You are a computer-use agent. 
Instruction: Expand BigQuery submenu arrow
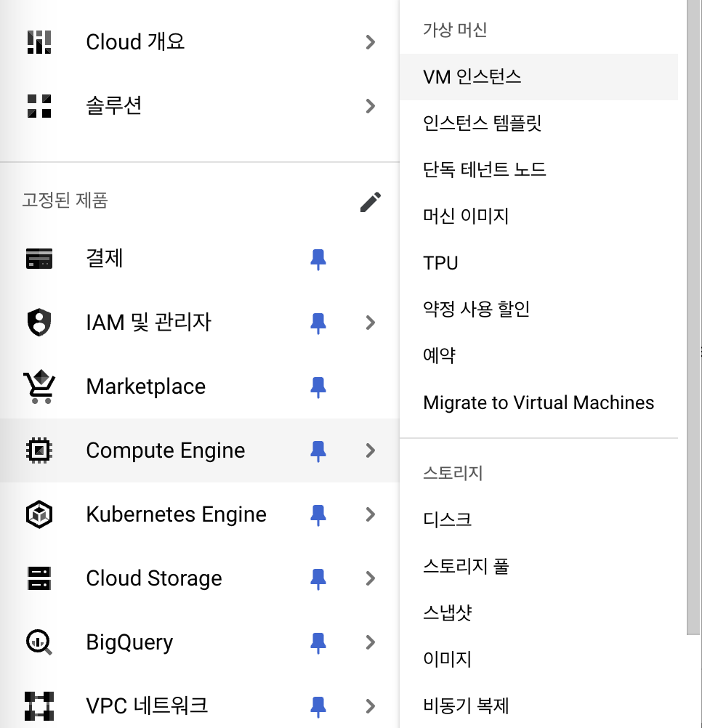pyautogui.click(x=370, y=642)
